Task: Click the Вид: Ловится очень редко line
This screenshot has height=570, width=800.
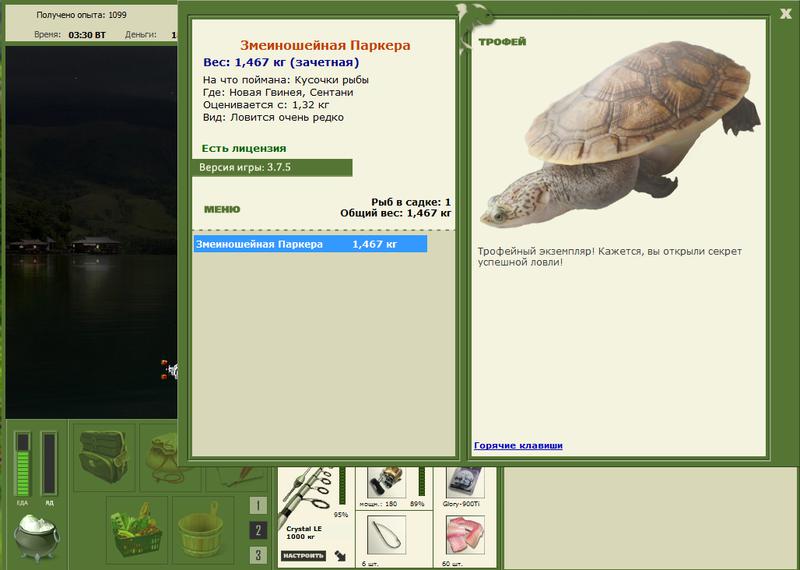Action: (x=273, y=117)
